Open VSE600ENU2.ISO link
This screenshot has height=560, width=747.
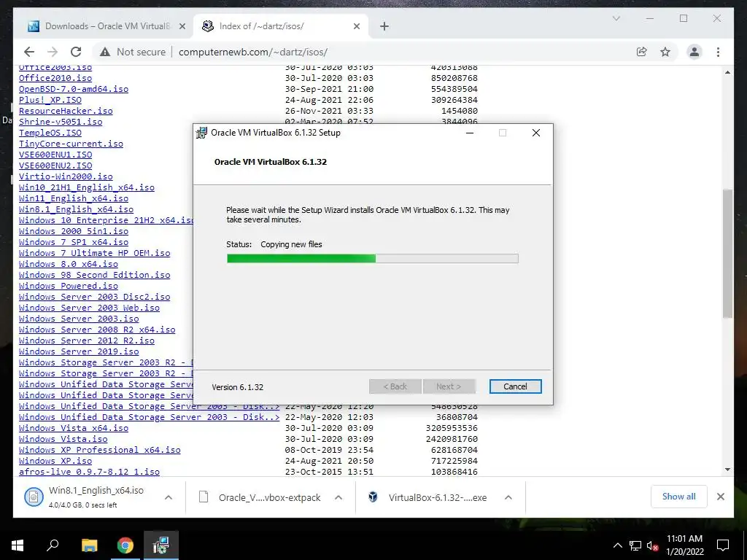click(x=55, y=166)
